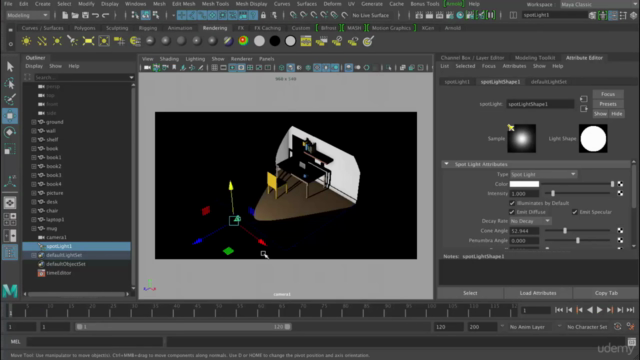Click the Load Attributes button
Screen dimensions: 640x360
point(538,293)
